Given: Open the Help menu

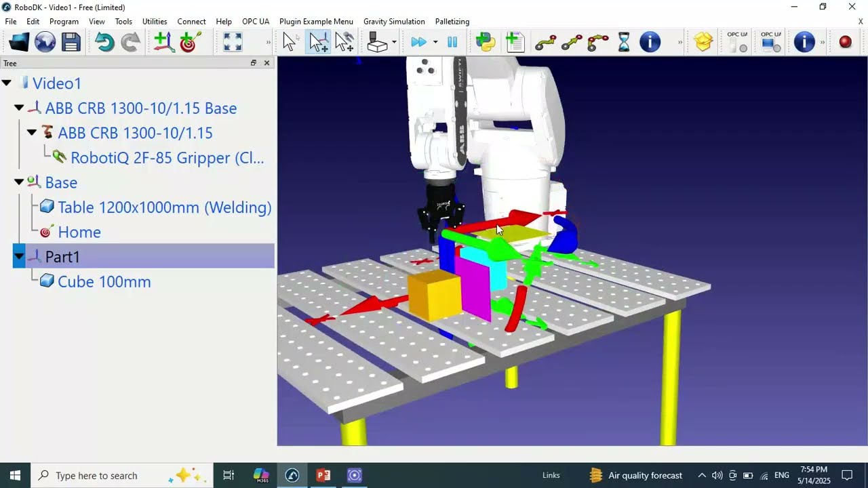Looking at the screenshot, I should click(x=224, y=21).
